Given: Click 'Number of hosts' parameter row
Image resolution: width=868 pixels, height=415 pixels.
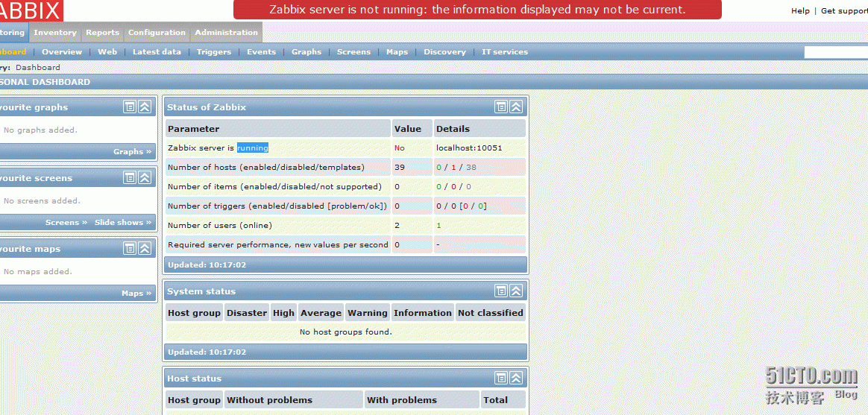Looking at the screenshot, I should pyautogui.click(x=345, y=167).
